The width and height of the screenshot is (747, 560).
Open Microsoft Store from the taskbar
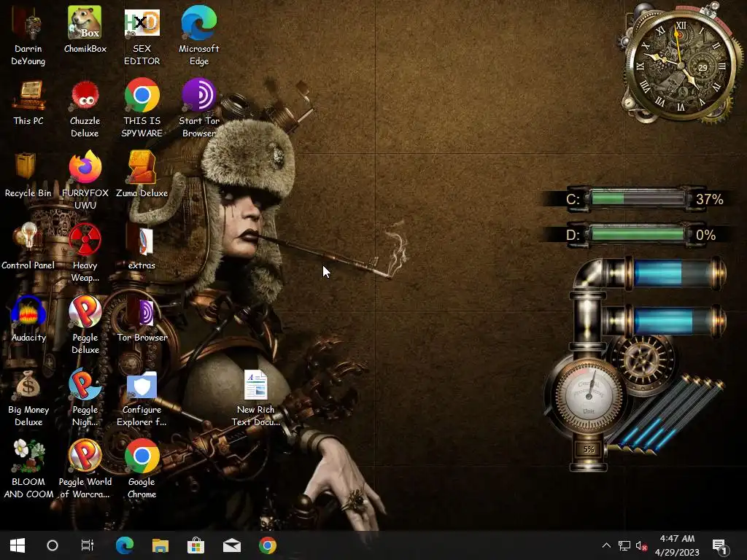[x=196, y=545]
